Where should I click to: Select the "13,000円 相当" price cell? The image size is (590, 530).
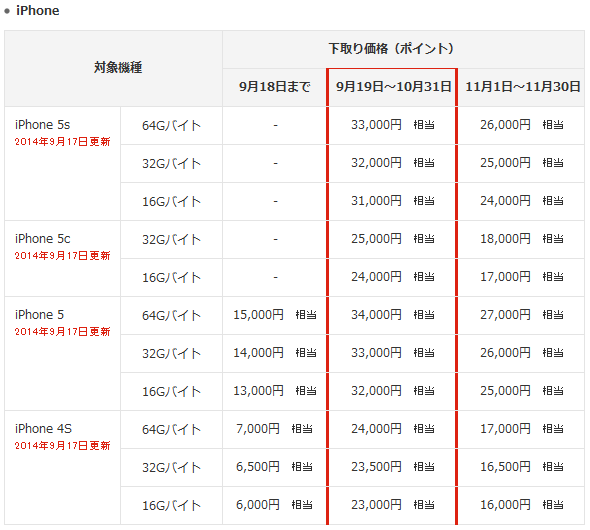tap(275, 390)
